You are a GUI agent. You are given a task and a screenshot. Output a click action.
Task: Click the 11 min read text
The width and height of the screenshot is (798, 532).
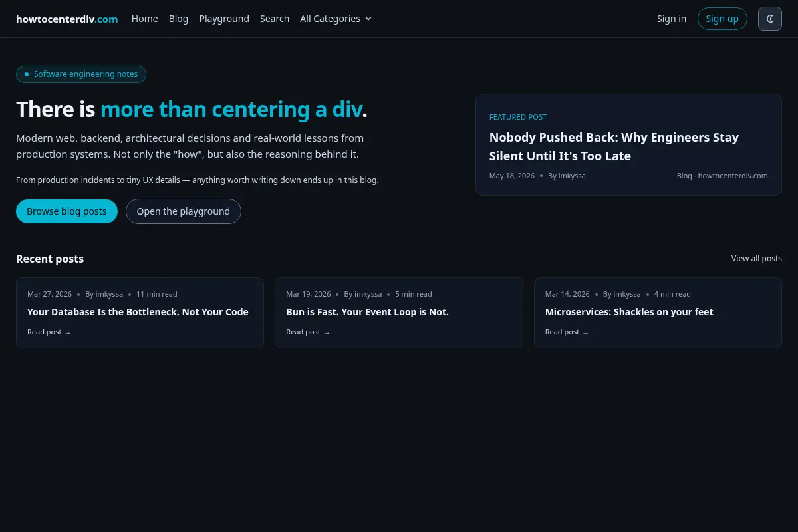click(157, 294)
